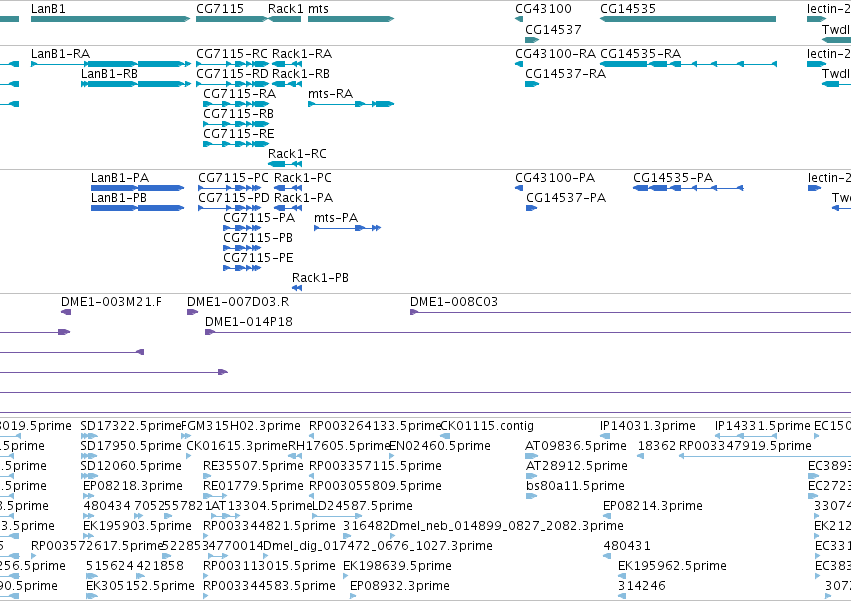The width and height of the screenshot is (851, 601).
Task: Click transcript CG7115-RC
Action: tap(232, 64)
